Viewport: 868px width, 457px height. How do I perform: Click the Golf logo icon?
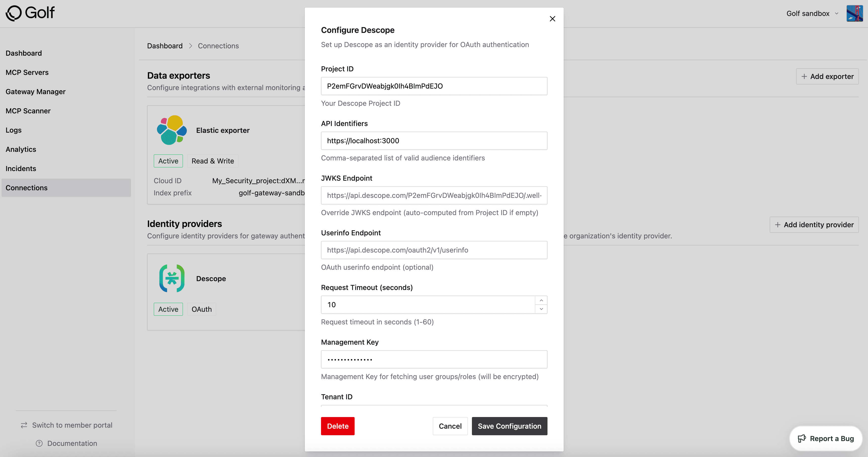tap(14, 13)
